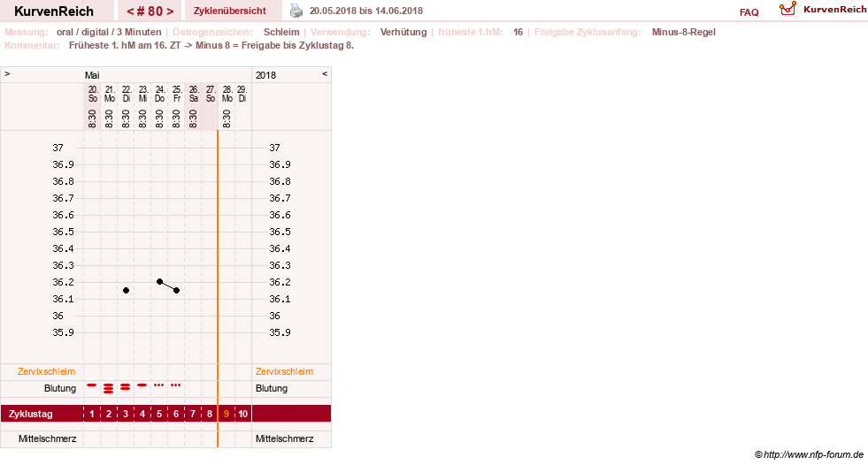Click right 'Zervixschleim' row label

tap(284, 371)
